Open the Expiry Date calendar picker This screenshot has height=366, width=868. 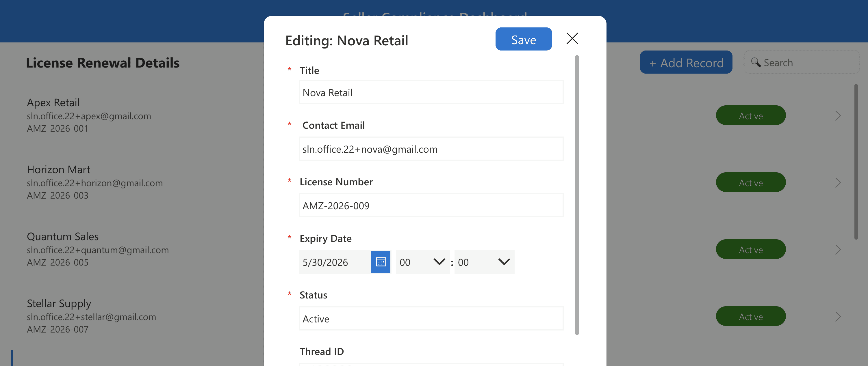[381, 262]
